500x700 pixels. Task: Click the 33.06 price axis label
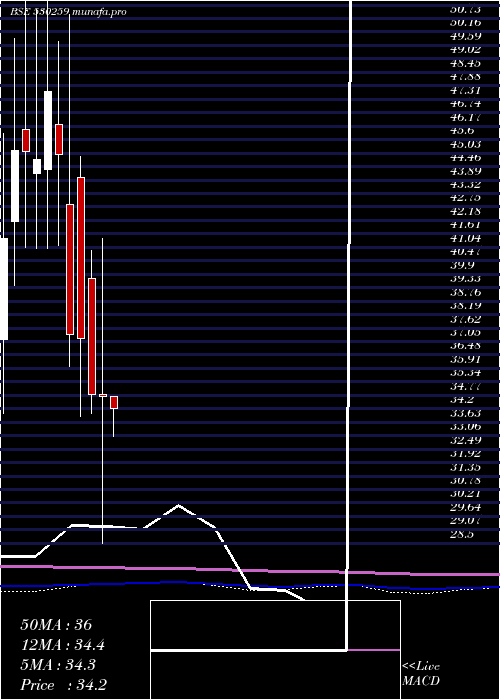(465, 426)
